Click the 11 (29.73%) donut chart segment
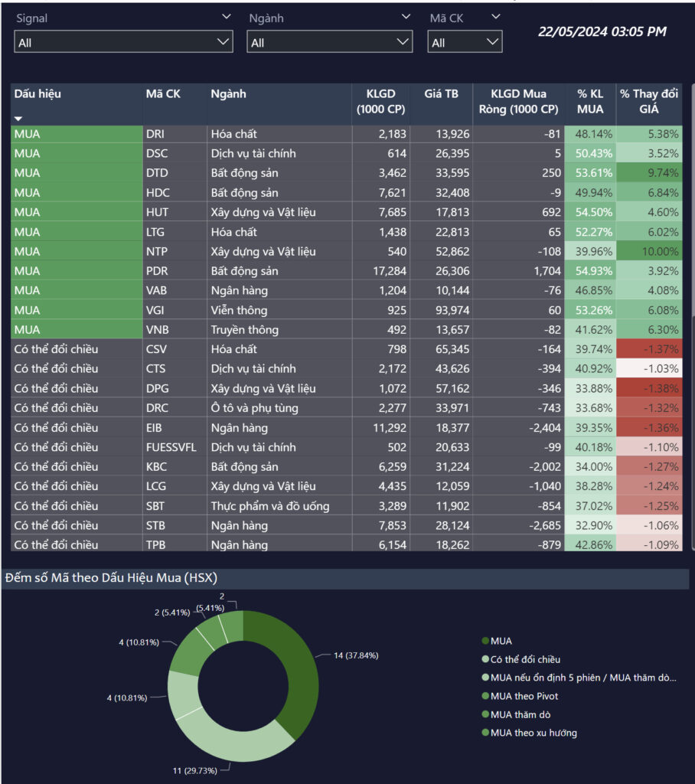695x784 pixels. point(230,735)
